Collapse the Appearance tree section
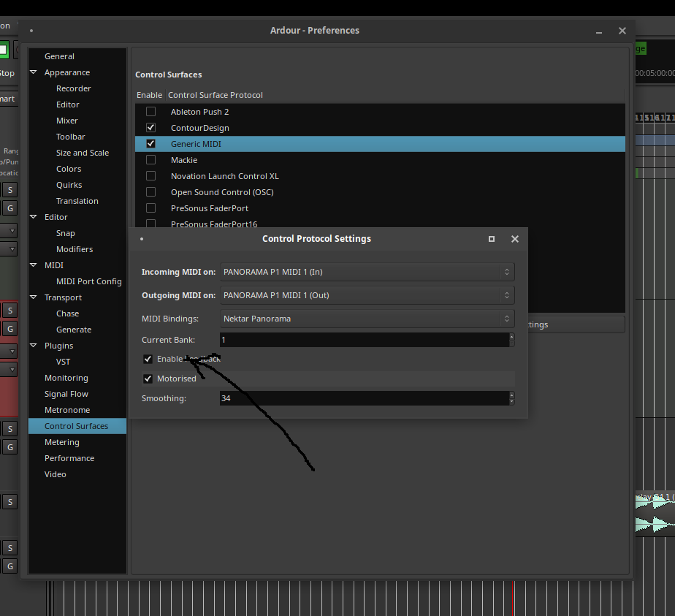The height and width of the screenshot is (616, 675). point(34,72)
